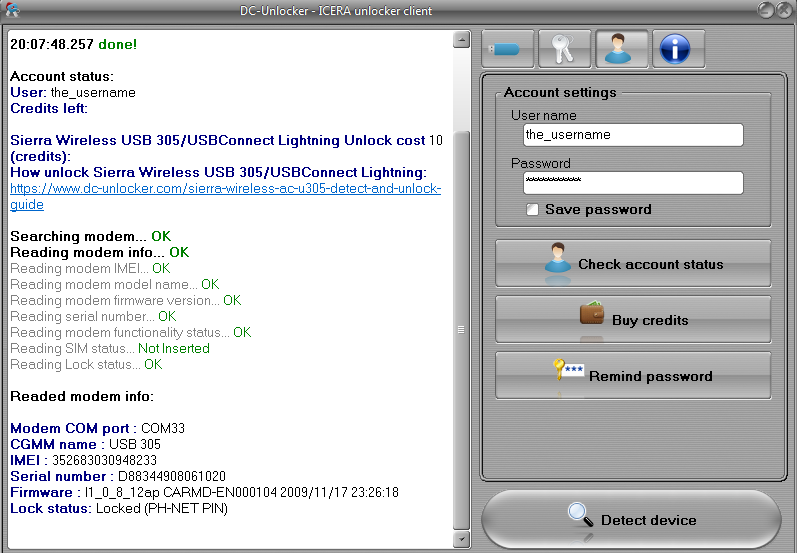Image resolution: width=797 pixels, height=554 pixels.
Task: Click the serial number D88344908061020
Action: coord(172,476)
